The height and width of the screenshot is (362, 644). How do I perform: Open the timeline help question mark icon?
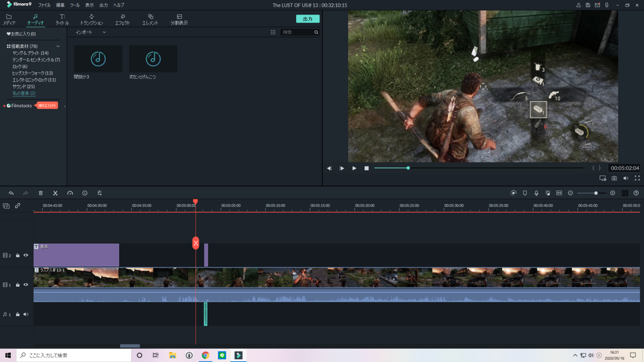click(x=636, y=193)
